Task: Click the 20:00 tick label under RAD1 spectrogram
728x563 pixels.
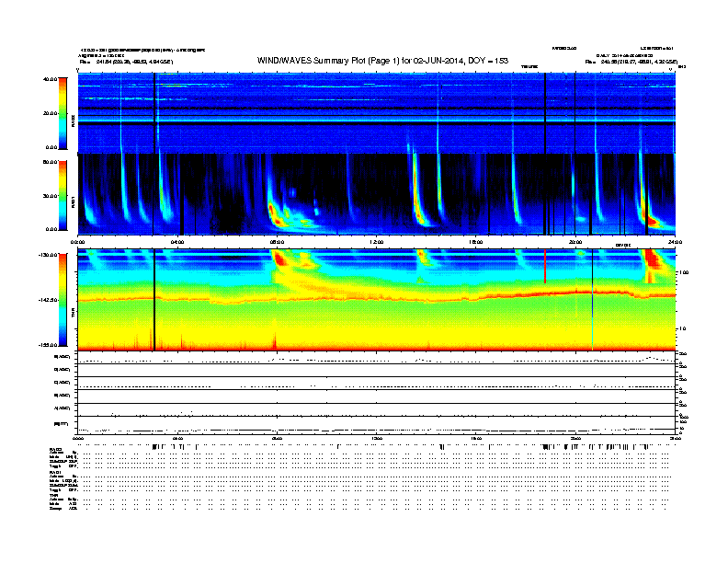Action: (x=575, y=242)
